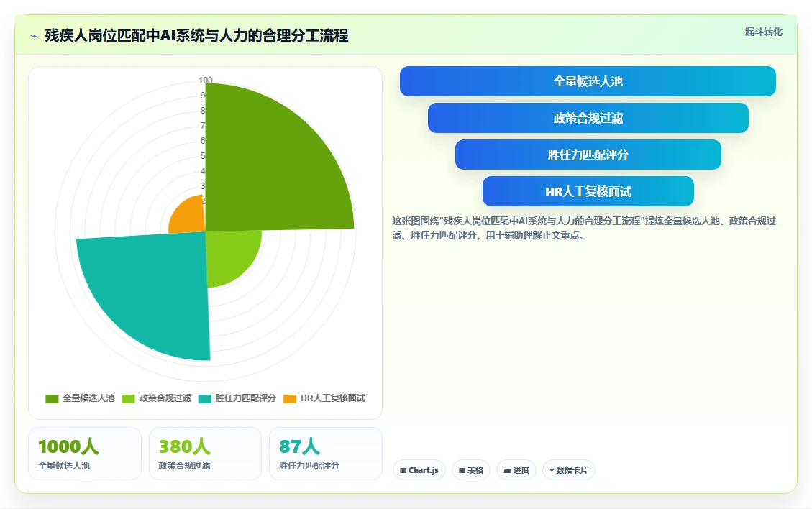
Task: Click the 进度 tag
Action: [x=516, y=470]
